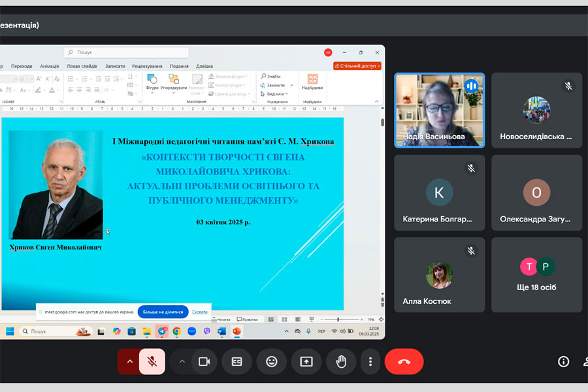Screen dimensions: 588x392
Task: Select the Катерина Болгар... participant tile
Action: point(440,193)
